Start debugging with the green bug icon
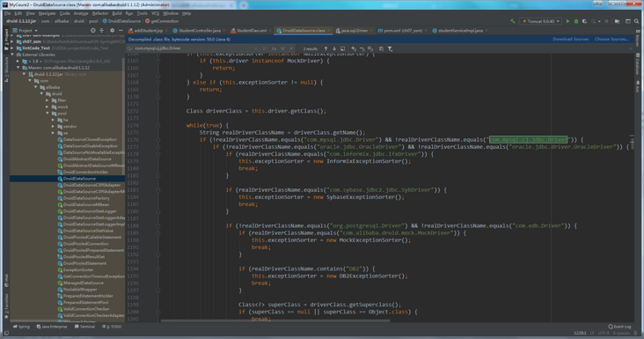644x339 pixels. point(576,21)
